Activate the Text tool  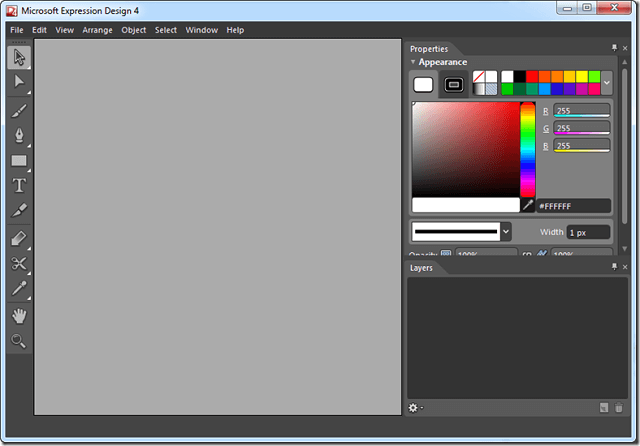(x=19, y=185)
